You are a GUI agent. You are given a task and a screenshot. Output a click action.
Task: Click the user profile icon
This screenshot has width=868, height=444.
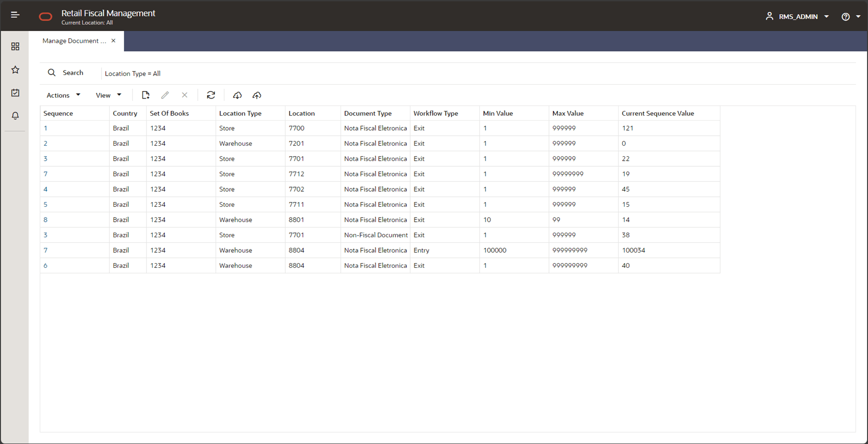[x=769, y=16]
